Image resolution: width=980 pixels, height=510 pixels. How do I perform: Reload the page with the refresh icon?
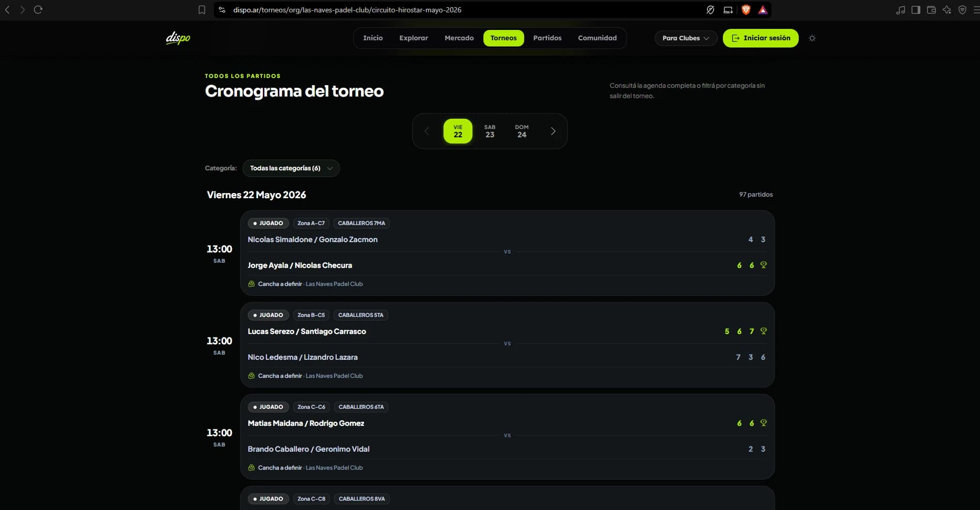tap(38, 10)
